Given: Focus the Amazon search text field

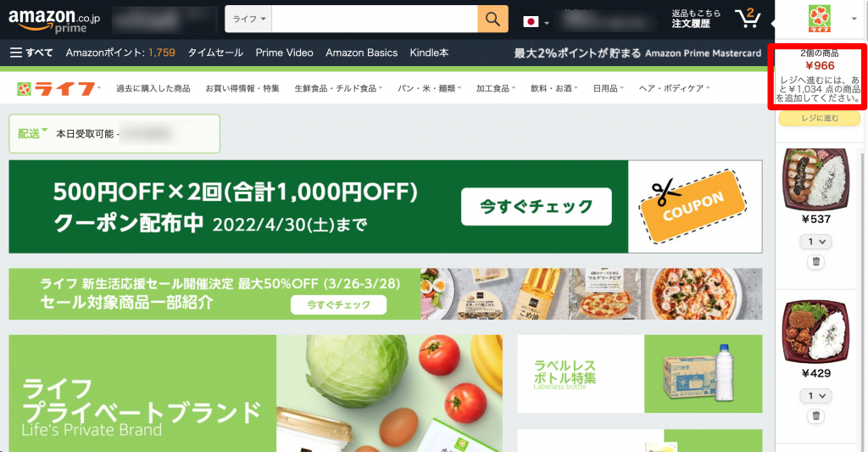Looking at the screenshot, I should click(x=375, y=19).
